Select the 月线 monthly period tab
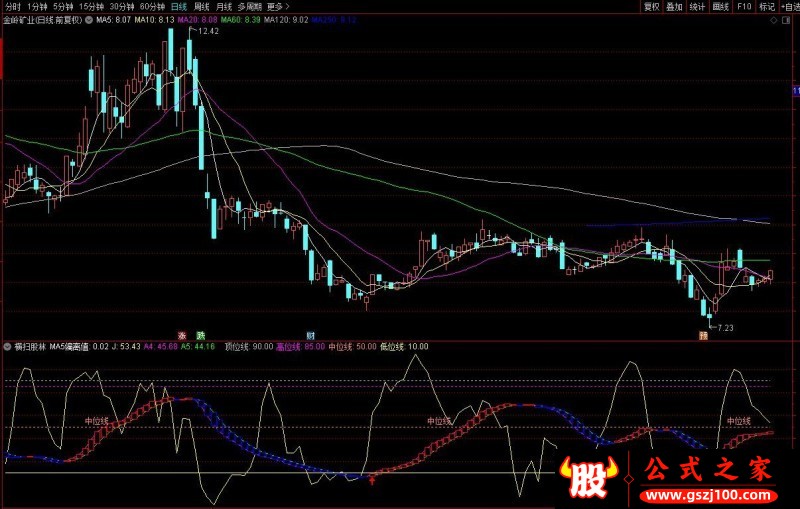The height and width of the screenshot is (509, 800). (x=224, y=6)
